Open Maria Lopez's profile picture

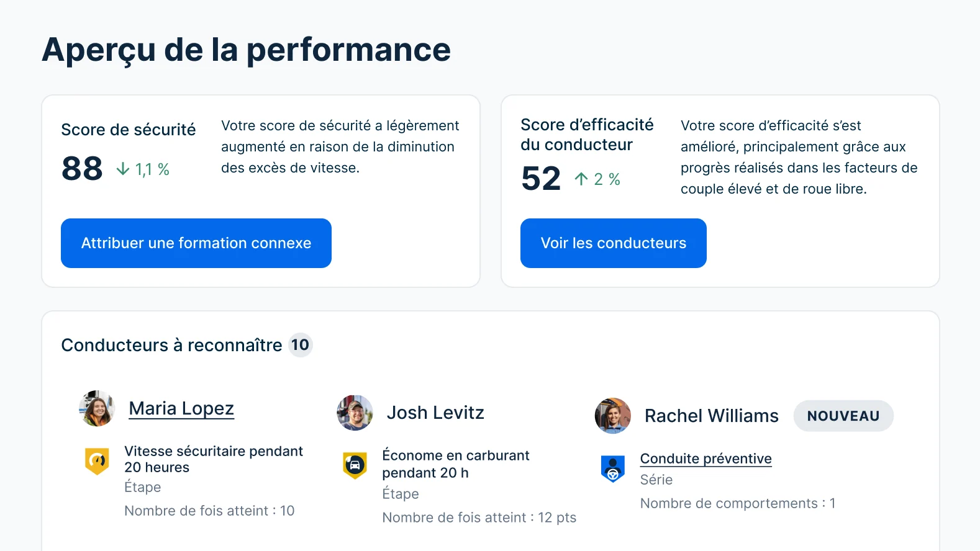[96, 408]
